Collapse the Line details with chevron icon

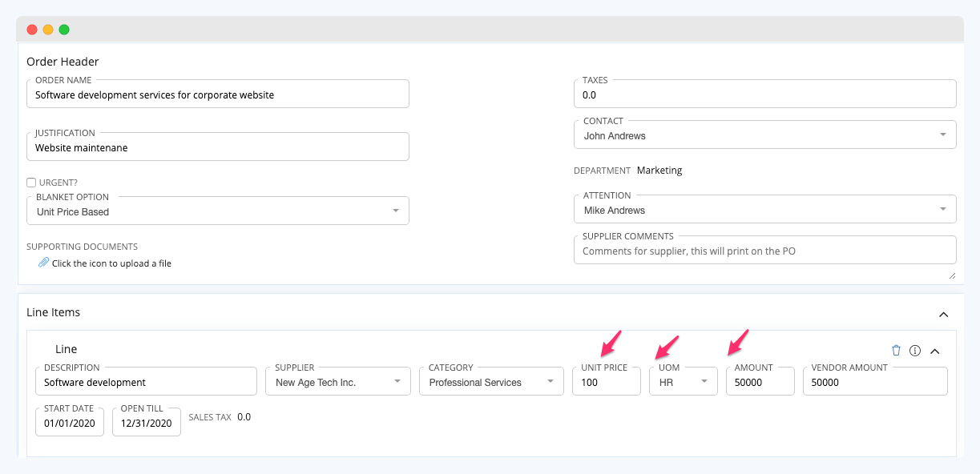pos(935,350)
